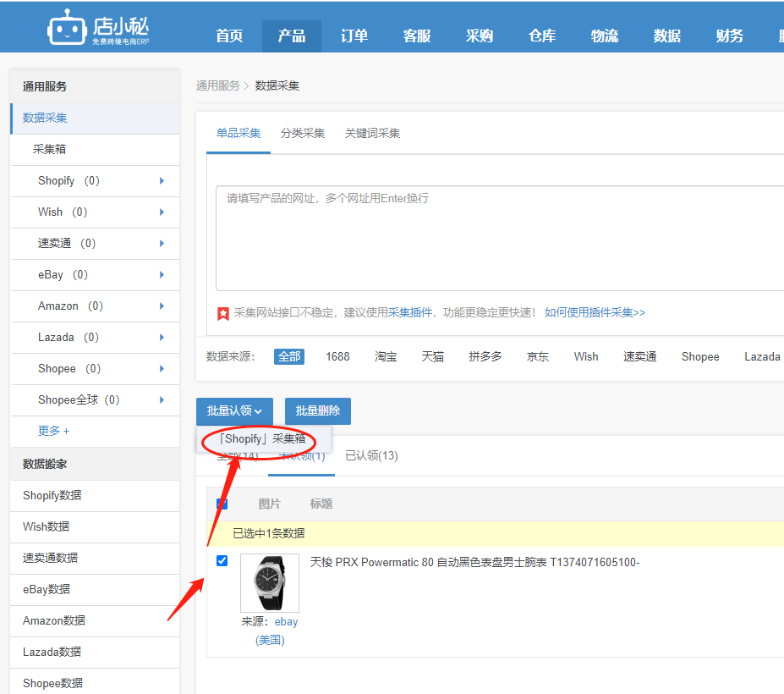
Task: Open Lazada数据 under 数据搬家
Action: click(x=95, y=652)
